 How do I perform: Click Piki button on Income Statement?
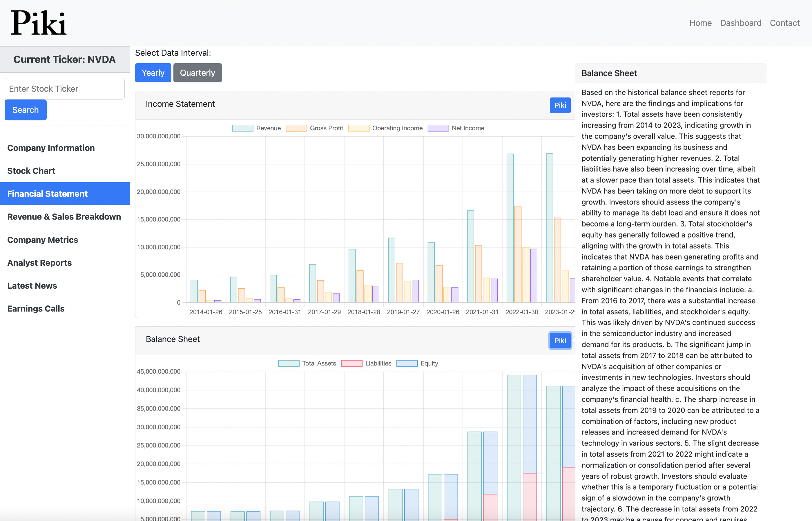[x=560, y=105]
